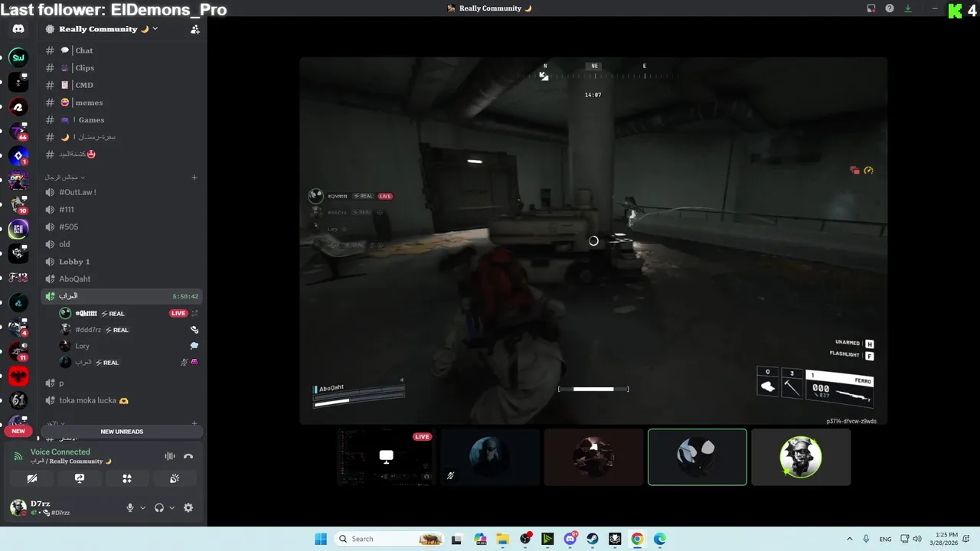Image resolution: width=980 pixels, height=551 pixels.
Task: Click the NEW UNREADS button
Action: pos(122,432)
